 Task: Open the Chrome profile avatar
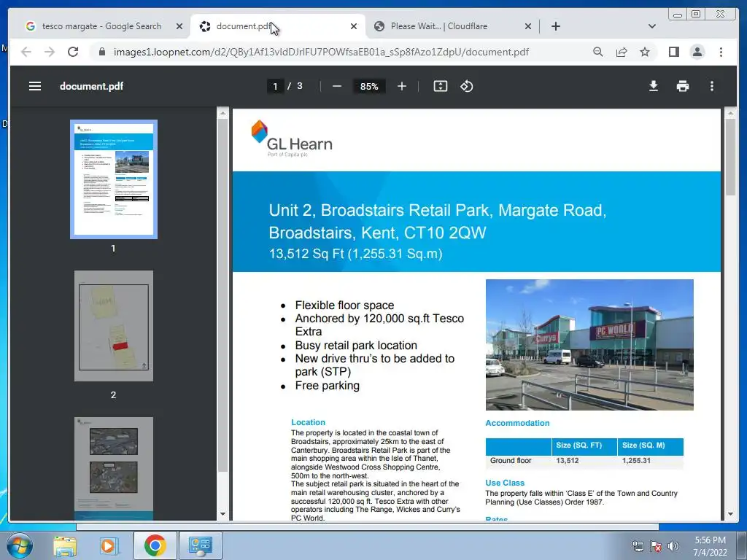click(697, 52)
